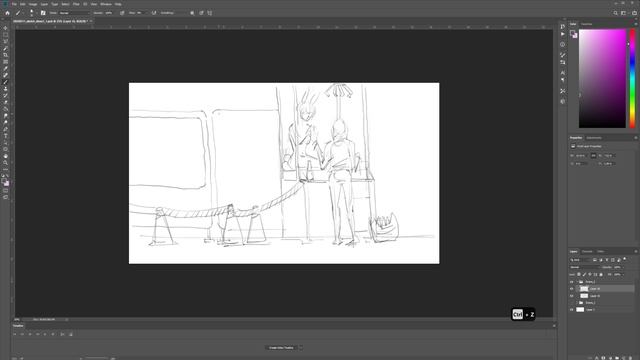Open the layer blend mode dropdown
The height and width of the screenshot is (360, 640).
(x=584, y=267)
